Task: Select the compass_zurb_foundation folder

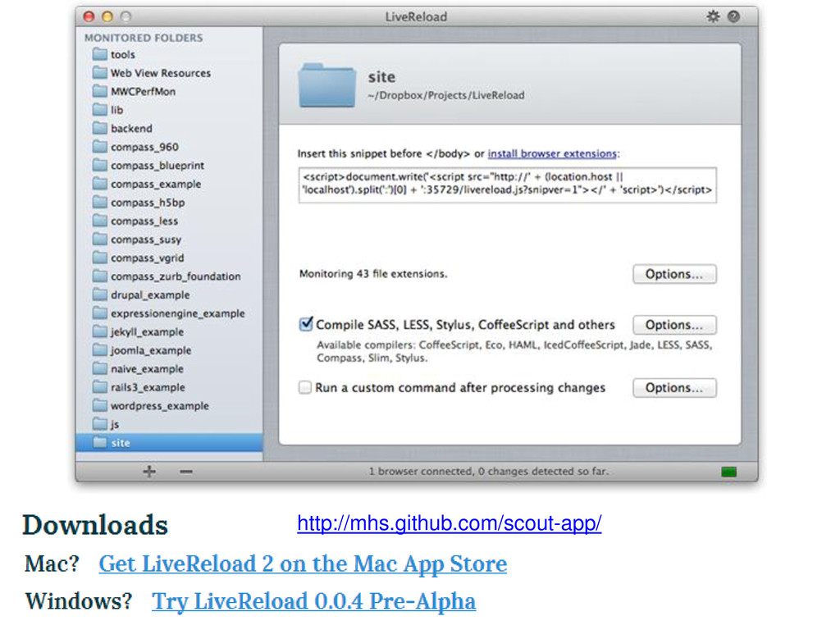Action: tap(176, 276)
